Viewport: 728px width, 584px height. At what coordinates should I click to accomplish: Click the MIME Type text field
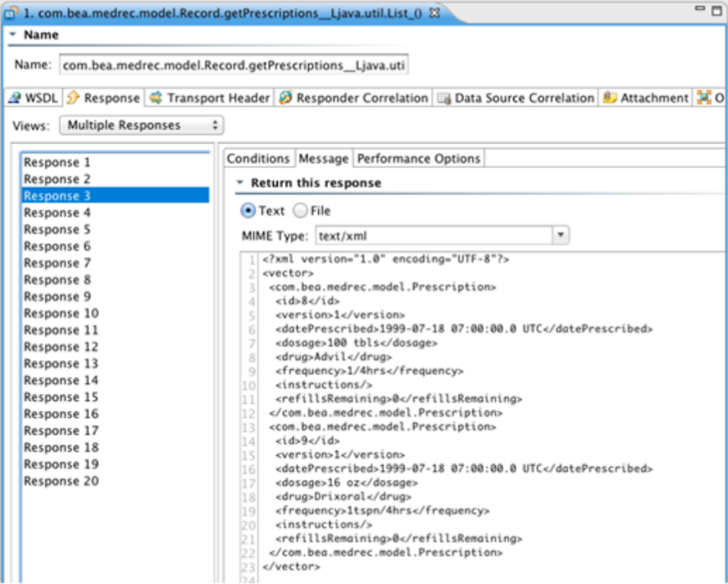coord(434,235)
